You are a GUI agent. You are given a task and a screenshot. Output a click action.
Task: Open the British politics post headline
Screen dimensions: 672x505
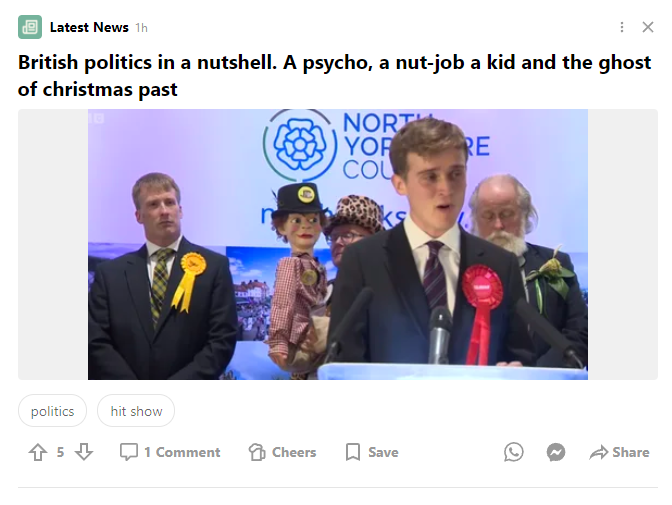pos(334,75)
